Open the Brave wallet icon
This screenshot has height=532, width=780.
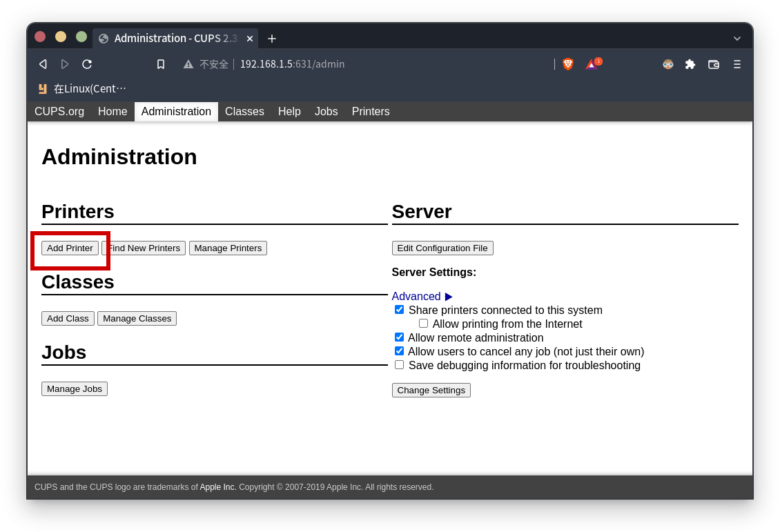pos(714,64)
